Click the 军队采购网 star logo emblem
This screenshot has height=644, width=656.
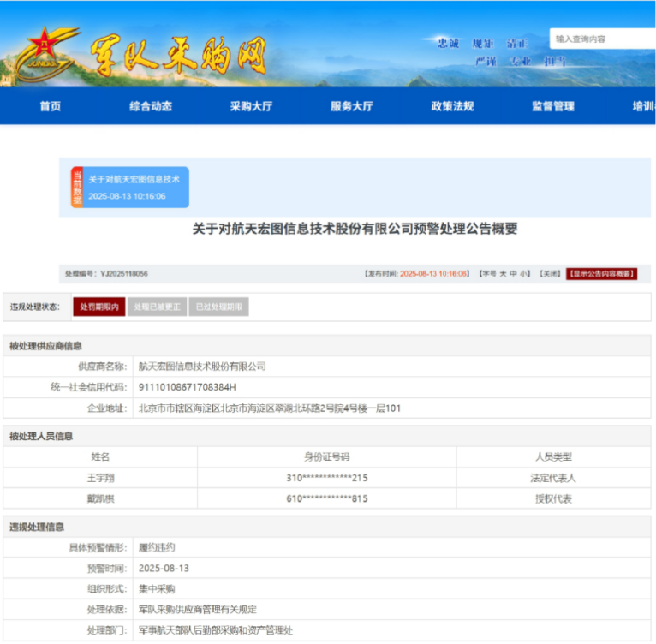coord(47,54)
